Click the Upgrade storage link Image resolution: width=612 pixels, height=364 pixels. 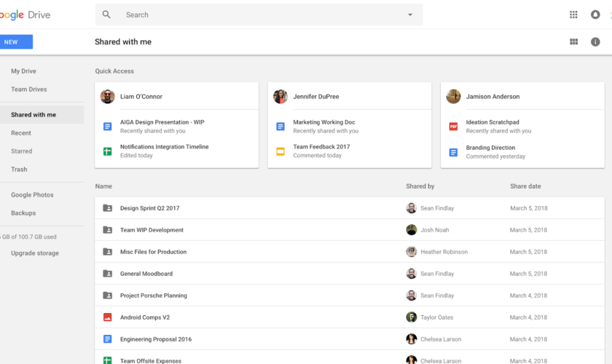pyautogui.click(x=35, y=253)
